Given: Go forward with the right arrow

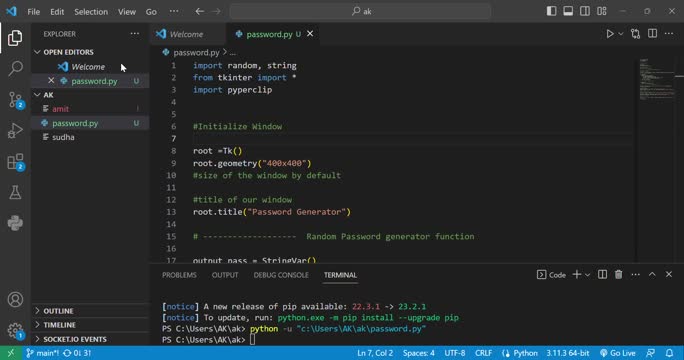Looking at the screenshot, I should (x=216, y=11).
